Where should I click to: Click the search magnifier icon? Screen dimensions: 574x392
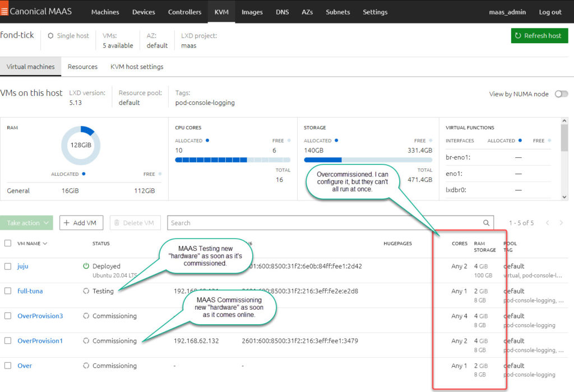point(486,223)
